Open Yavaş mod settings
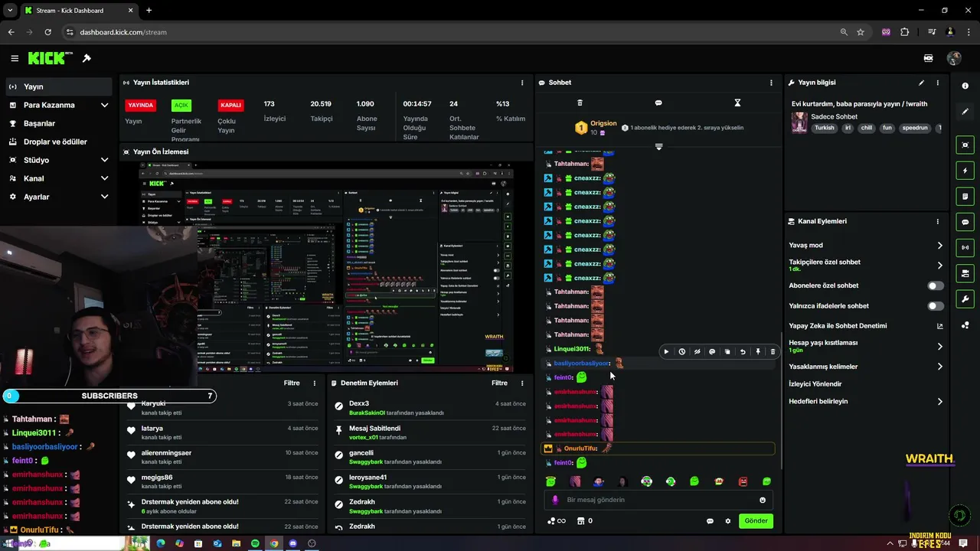The width and height of the screenshot is (980, 551). click(x=866, y=246)
